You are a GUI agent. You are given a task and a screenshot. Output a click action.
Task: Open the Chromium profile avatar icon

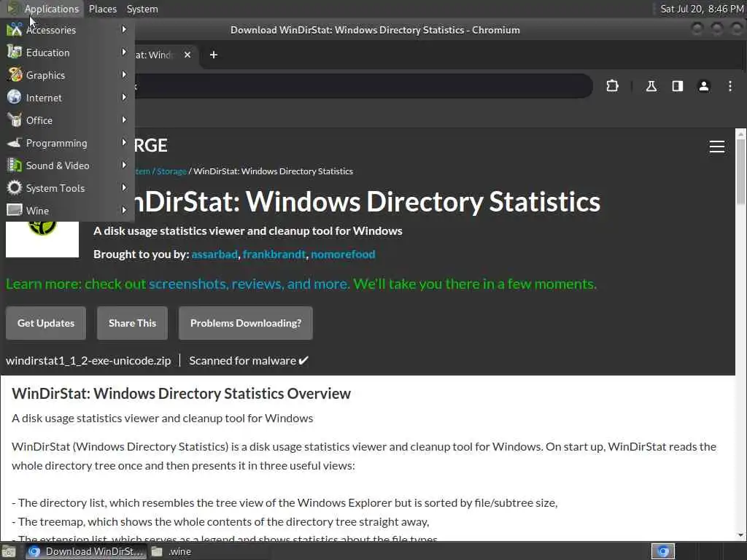tap(704, 86)
